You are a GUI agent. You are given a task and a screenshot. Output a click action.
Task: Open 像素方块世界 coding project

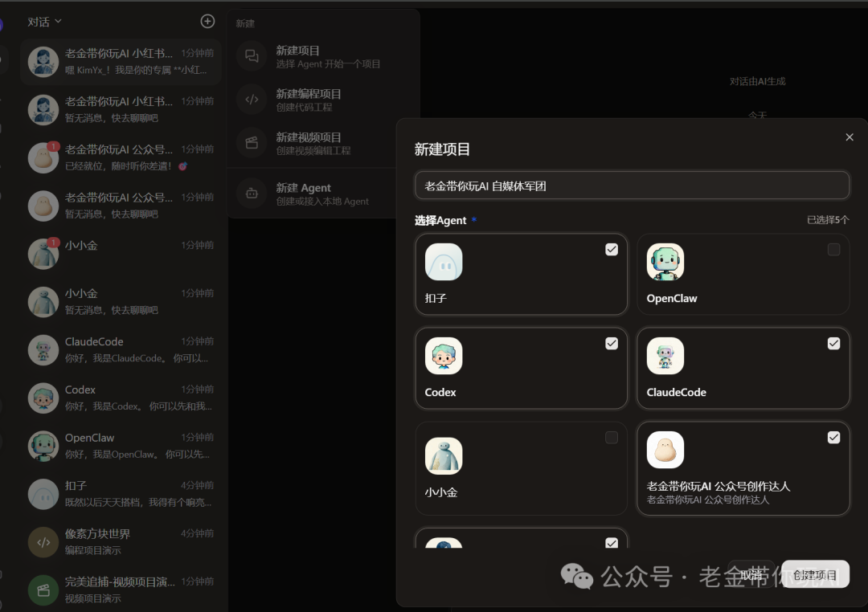[121, 542]
